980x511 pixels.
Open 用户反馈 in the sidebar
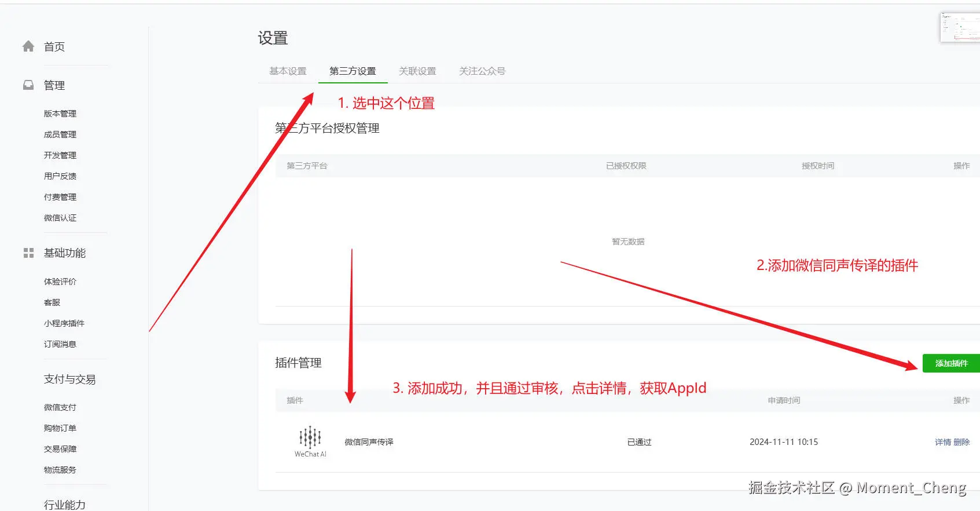[60, 176]
